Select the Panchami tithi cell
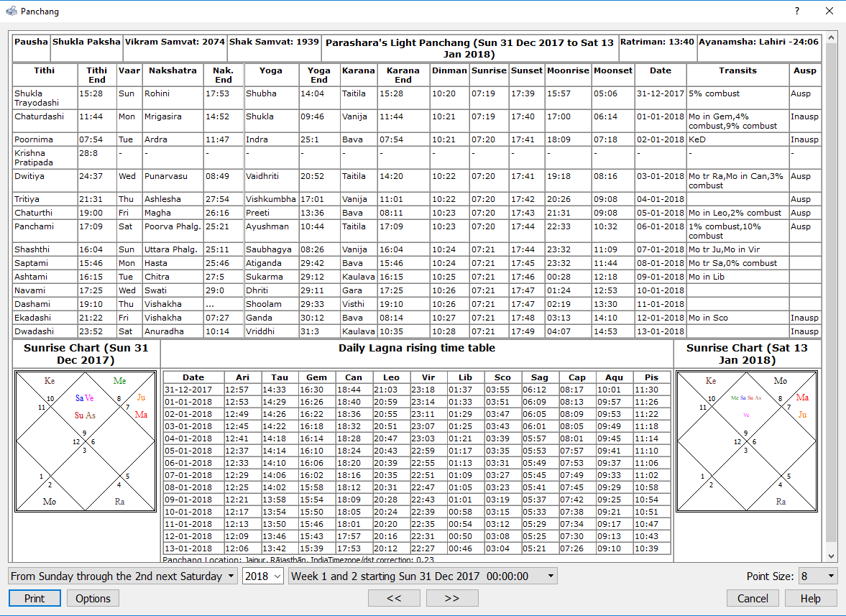The width and height of the screenshot is (846, 616). [x=45, y=231]
